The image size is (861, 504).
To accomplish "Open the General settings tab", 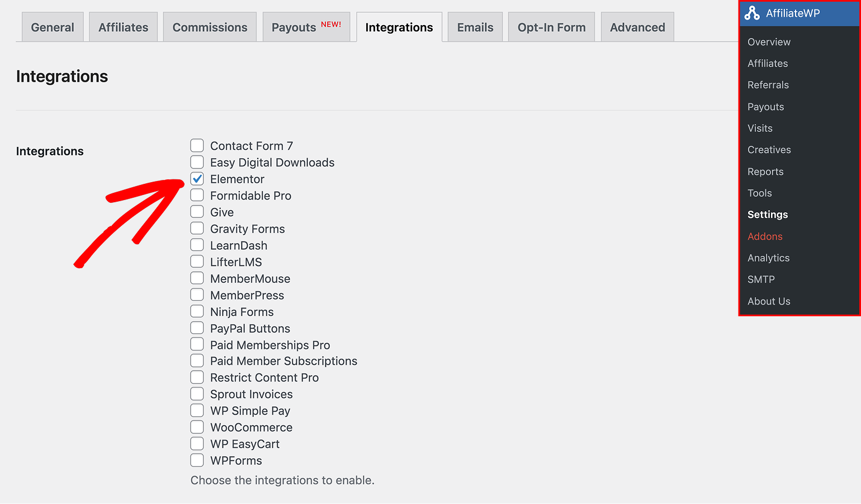I will (x=53, y=27).
